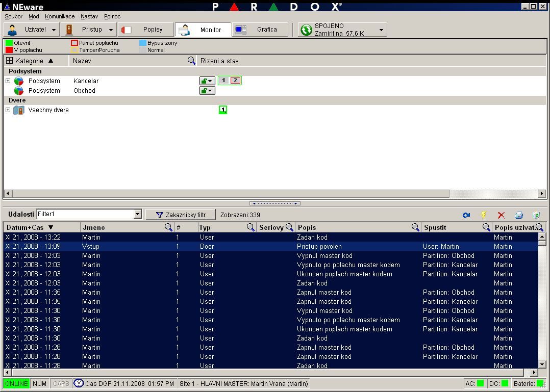Click the yellow lightning bolt icon
Viewport: 550px width, 392px height.
484,215
